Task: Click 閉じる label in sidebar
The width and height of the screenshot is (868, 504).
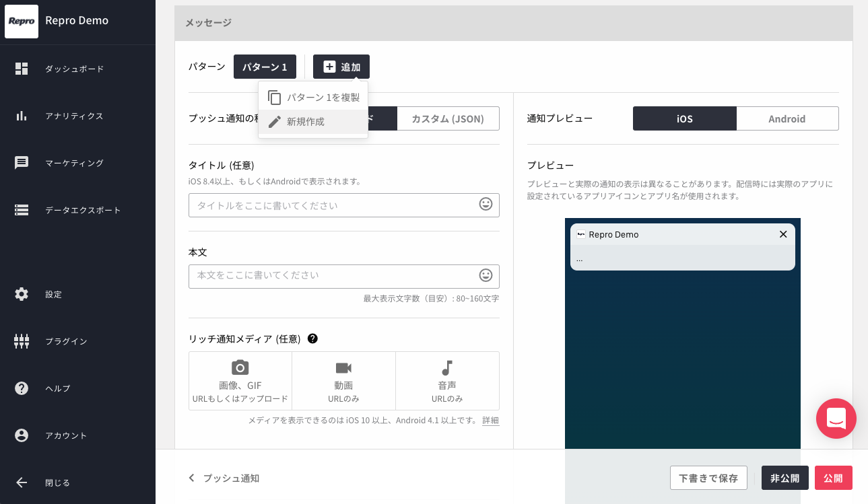Action: click(58, 482)
